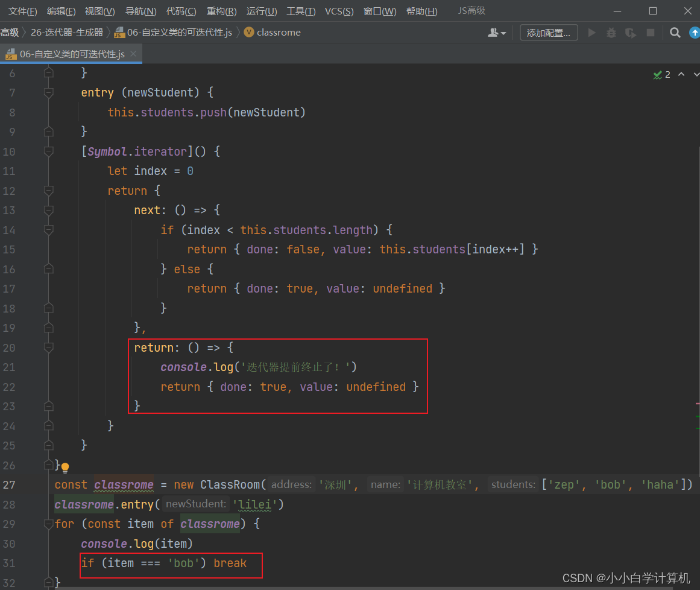Click the blue update arrow icon
Image resolution: width=700 pixels, height=590 pixels.
coord(695,33)
